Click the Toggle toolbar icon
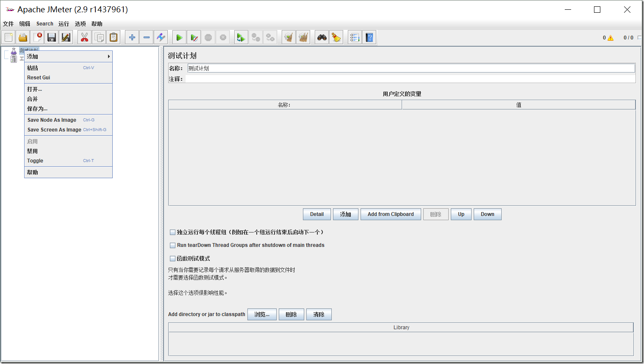 [x=161, y=37]
